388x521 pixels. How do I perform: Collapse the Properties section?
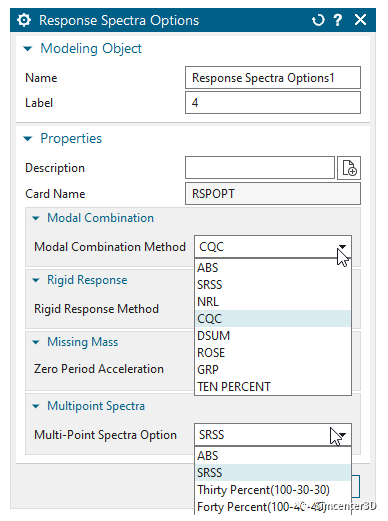coord(28,139)
